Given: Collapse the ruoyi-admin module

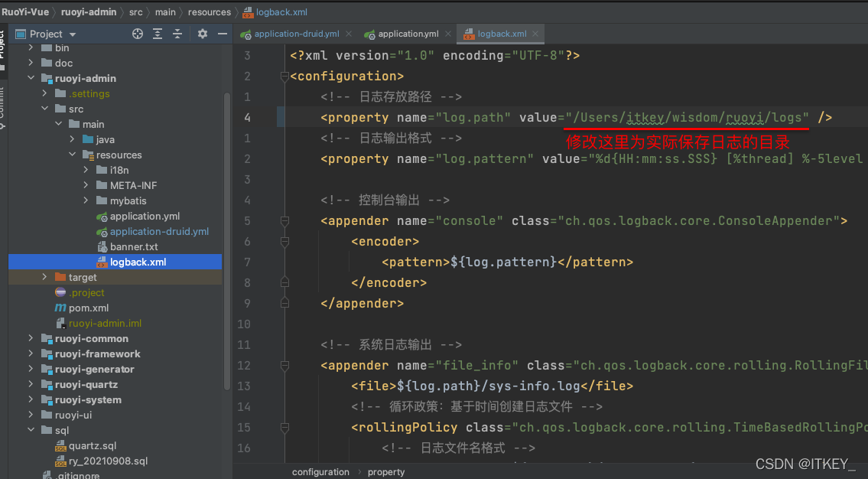Looking at the screenshot, I should point(31,78).
